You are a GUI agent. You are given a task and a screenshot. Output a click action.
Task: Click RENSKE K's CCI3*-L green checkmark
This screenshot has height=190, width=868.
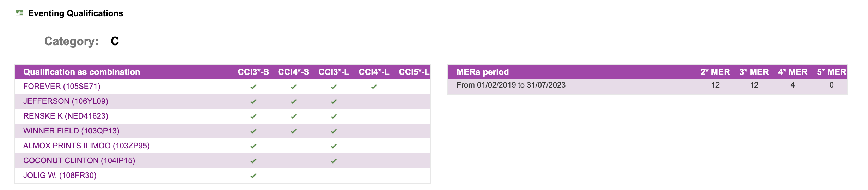point(334,116)
